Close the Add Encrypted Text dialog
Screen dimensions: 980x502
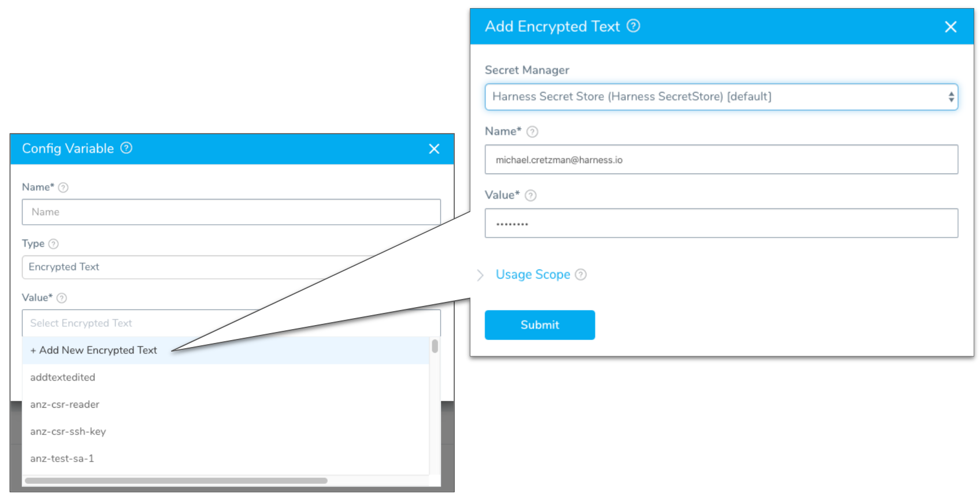[x=951, y=27]
